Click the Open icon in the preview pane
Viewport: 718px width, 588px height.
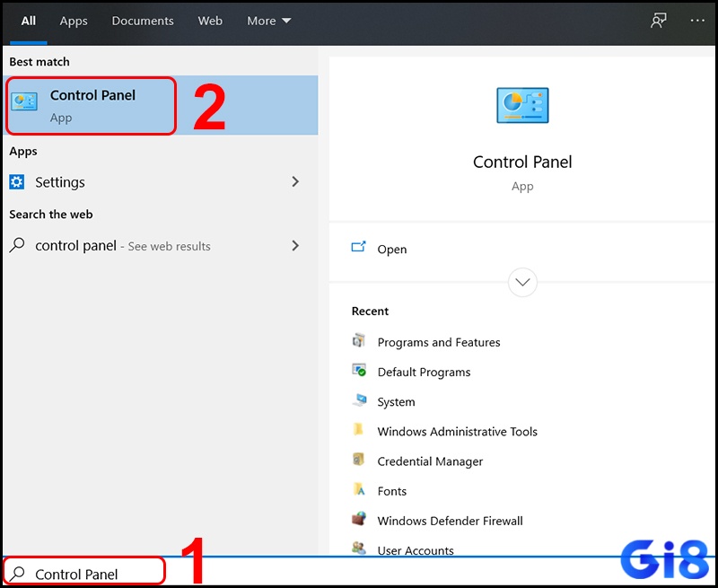point(358,247)
